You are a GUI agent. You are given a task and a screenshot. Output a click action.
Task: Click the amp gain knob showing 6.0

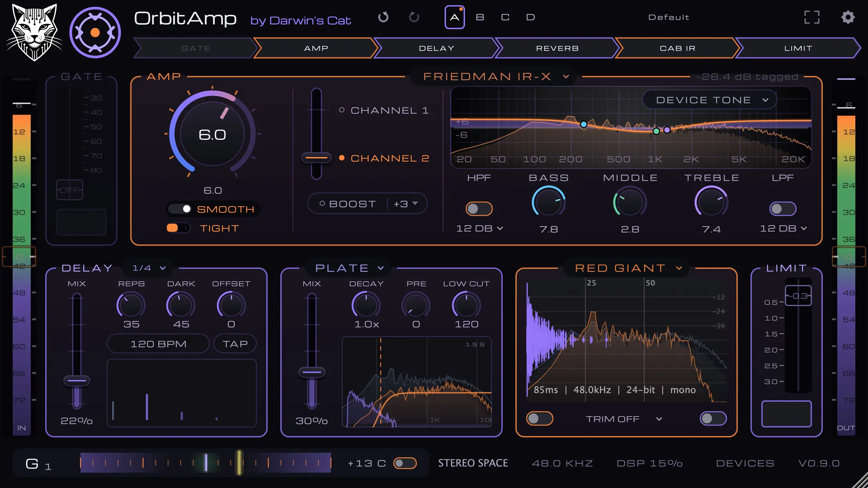click(212, 134)
